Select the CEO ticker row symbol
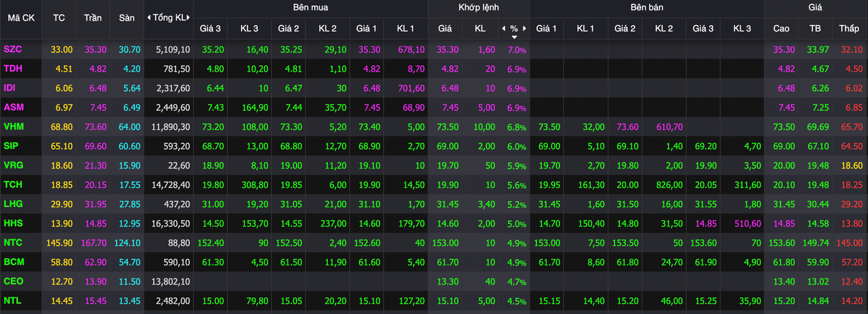The image size is (868, 314). 14,282
